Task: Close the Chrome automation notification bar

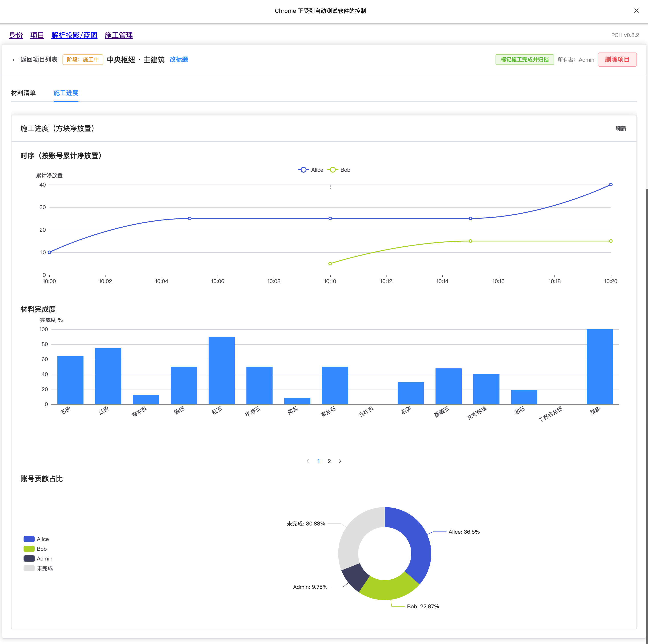Action: [636, 11]
